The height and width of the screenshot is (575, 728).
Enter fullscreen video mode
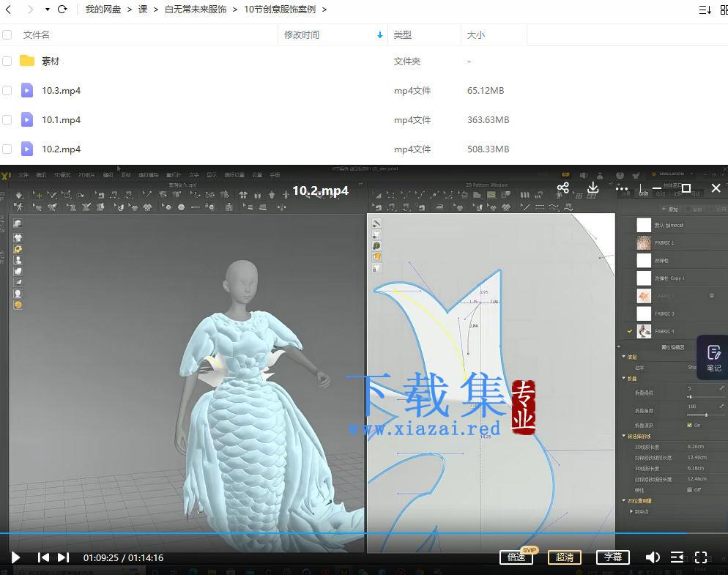(701, 557)
